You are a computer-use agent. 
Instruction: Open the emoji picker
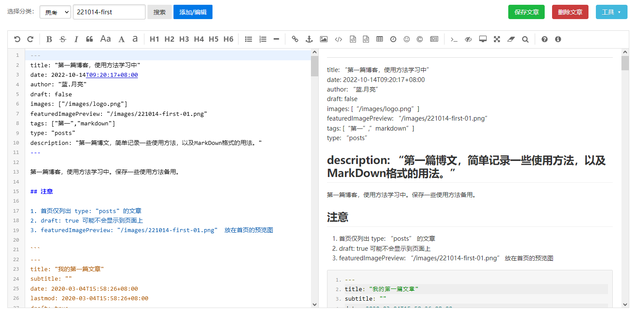click(x=406, y=39)
